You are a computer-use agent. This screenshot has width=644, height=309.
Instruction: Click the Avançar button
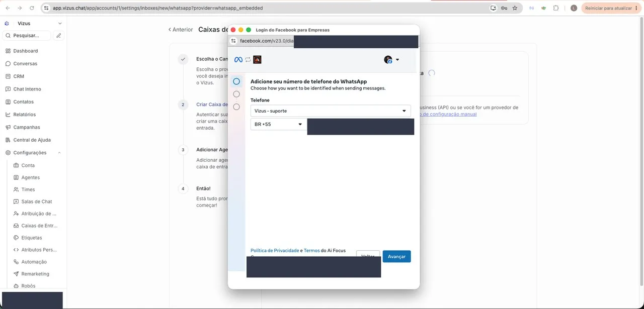click(x=396, y=256)
